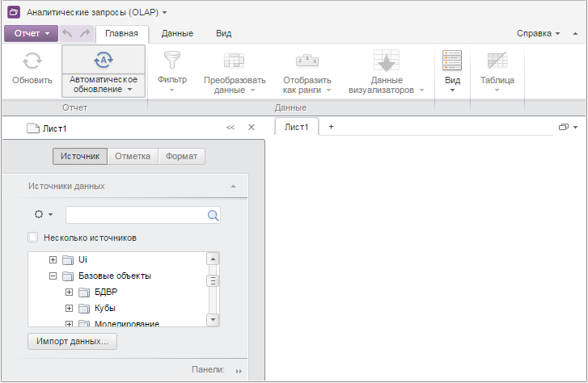The width and height of the screenshot is (588, 383).
Task: Enable the Несколько источников checkbox
Action: point(33,238)
